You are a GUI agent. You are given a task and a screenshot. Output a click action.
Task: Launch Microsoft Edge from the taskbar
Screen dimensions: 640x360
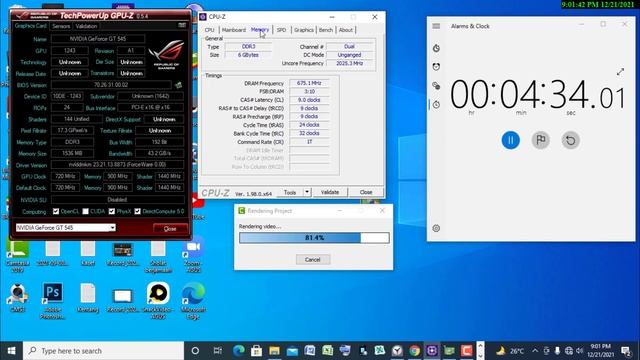(239, 351)
